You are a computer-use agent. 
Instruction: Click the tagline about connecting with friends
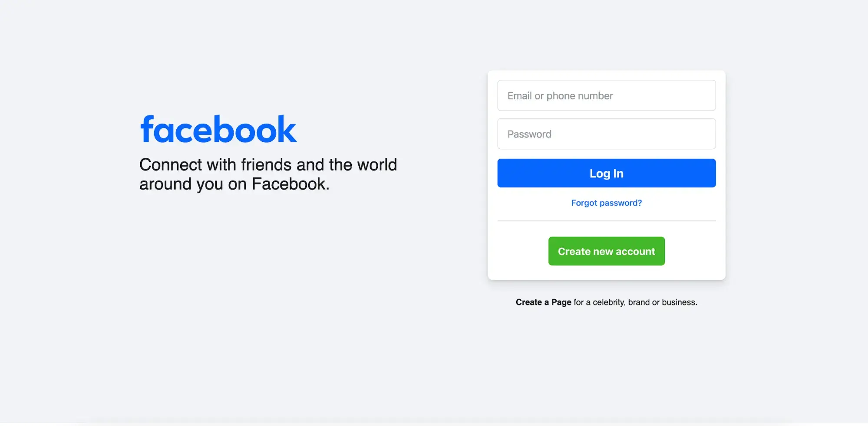pos(268,174)
